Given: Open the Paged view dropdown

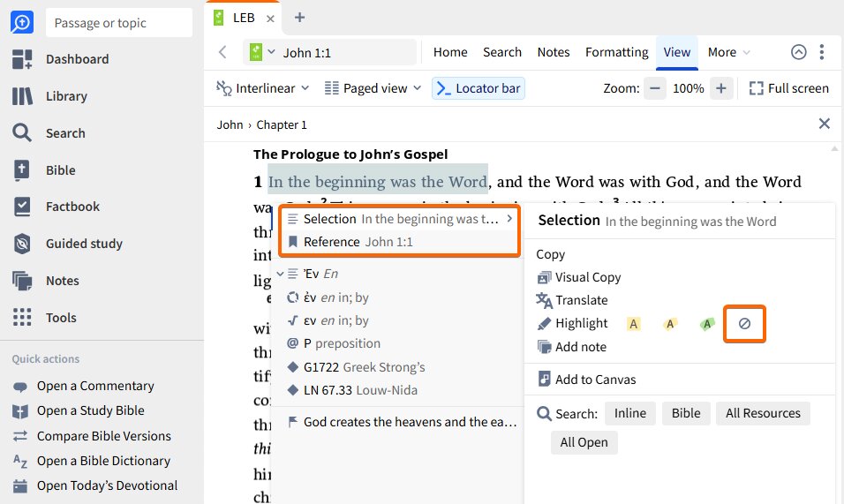Looking at the screenshot, I should pos(373,88).
